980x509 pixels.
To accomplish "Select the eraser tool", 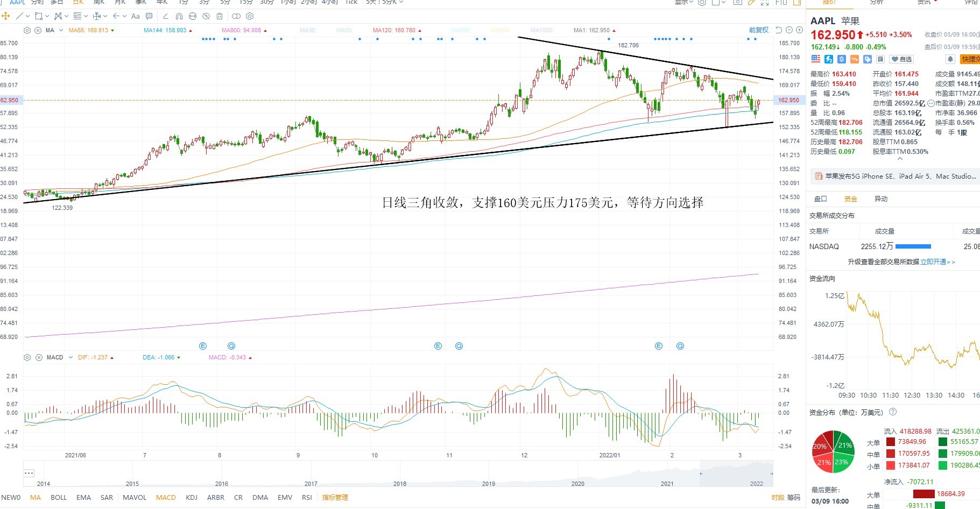I will [x=165, y=16].
